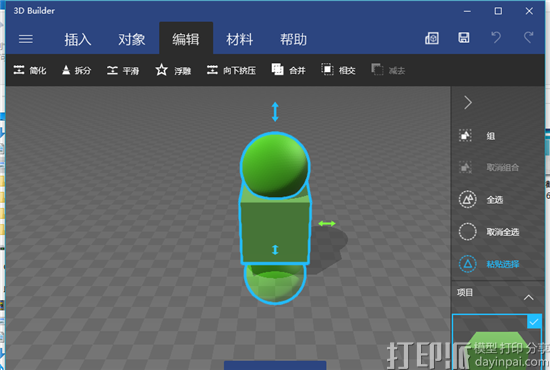Click the 拆分 split tool
The image size is (550, 370).
(76, 70)
